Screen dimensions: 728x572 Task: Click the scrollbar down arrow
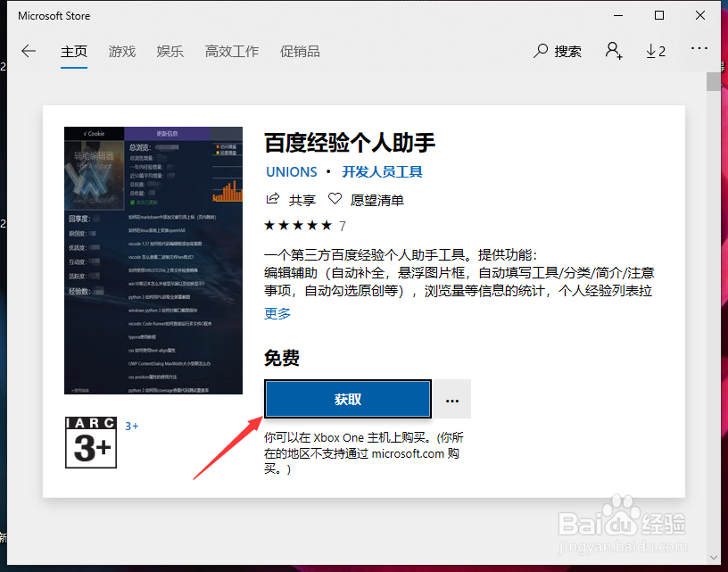pos(713,557)
